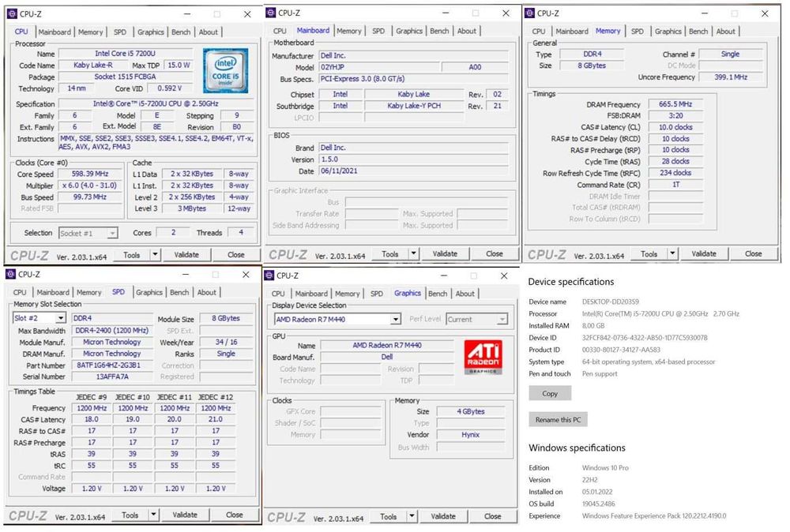Click the Intel Core i5 7200U processor name field

click(126, 54)
